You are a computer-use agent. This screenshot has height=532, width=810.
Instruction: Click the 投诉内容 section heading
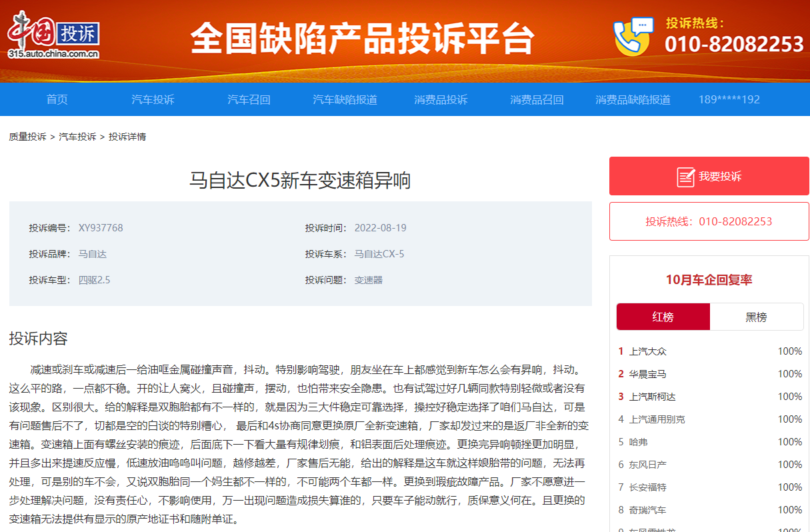point(38,339)
